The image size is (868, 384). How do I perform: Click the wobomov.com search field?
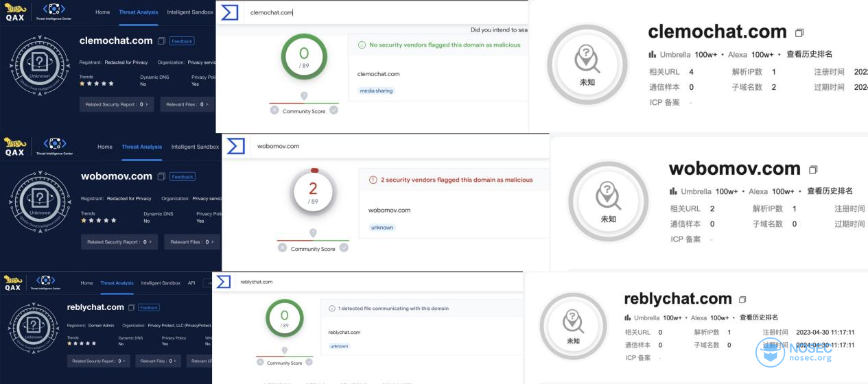(x=401, y=146)
